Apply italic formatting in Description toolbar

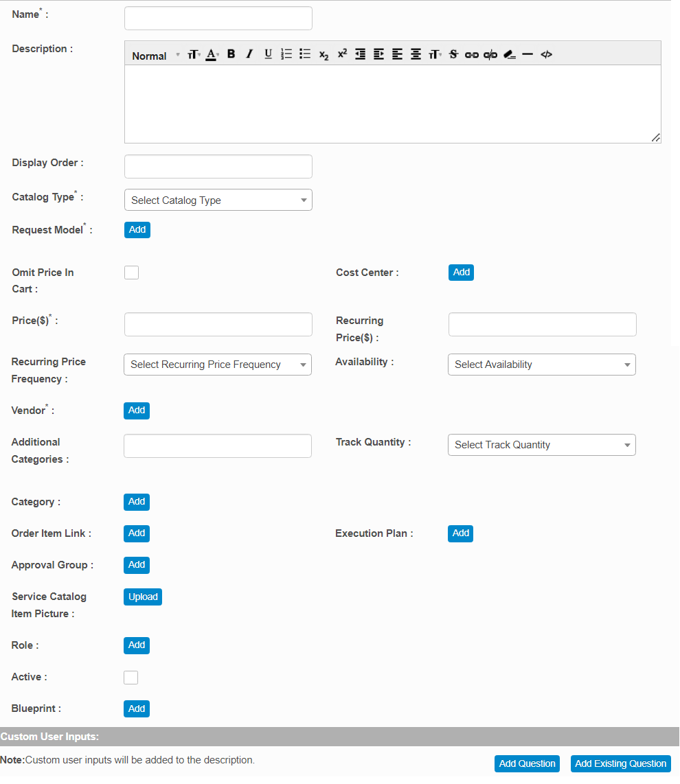tap(249, 54)
